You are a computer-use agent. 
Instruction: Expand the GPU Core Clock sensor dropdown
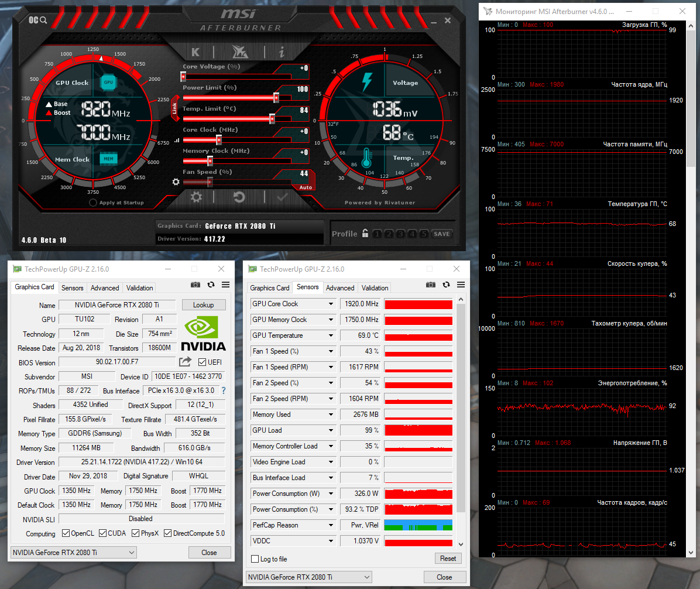[x=331, y=304]
